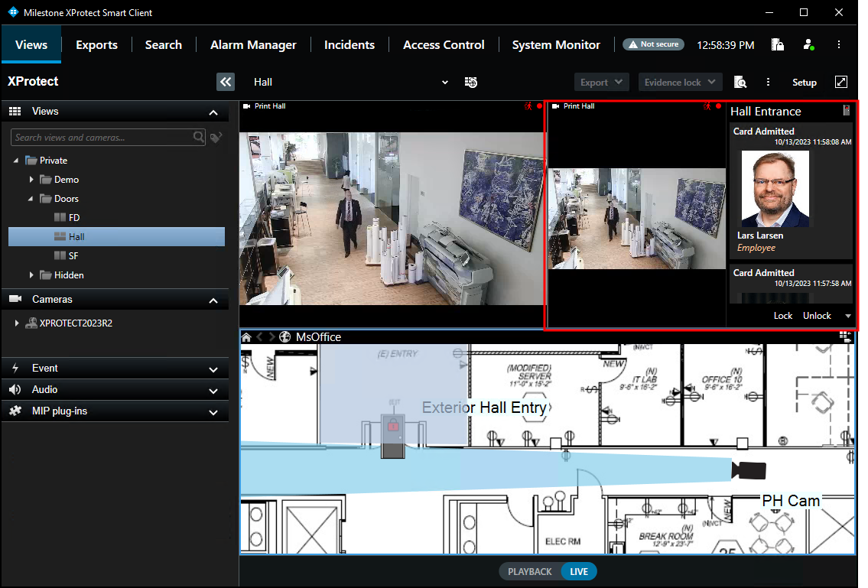Click the Setup button
This screenshot has width=868, height=588.
[804, 82]
